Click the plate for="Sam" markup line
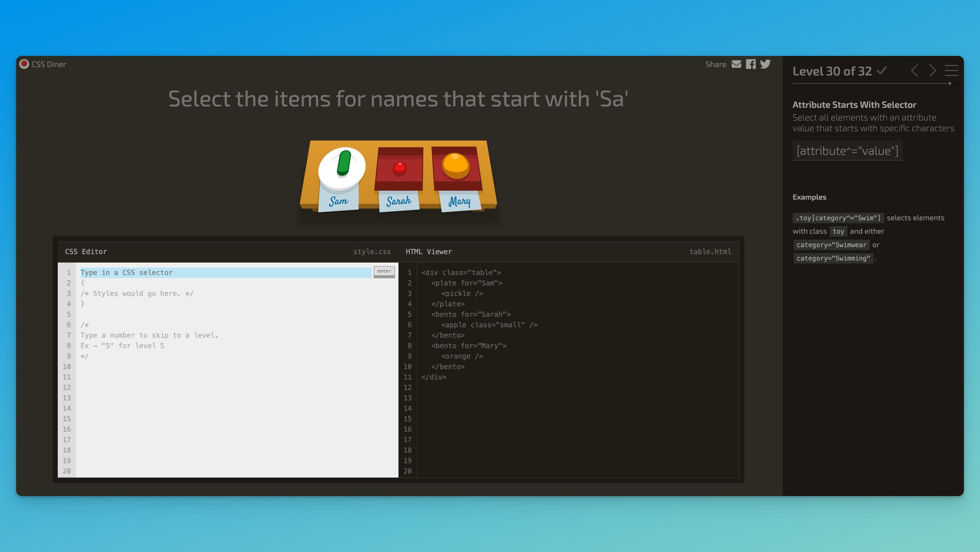Screen dimensions: 980x552 [466, 283]
